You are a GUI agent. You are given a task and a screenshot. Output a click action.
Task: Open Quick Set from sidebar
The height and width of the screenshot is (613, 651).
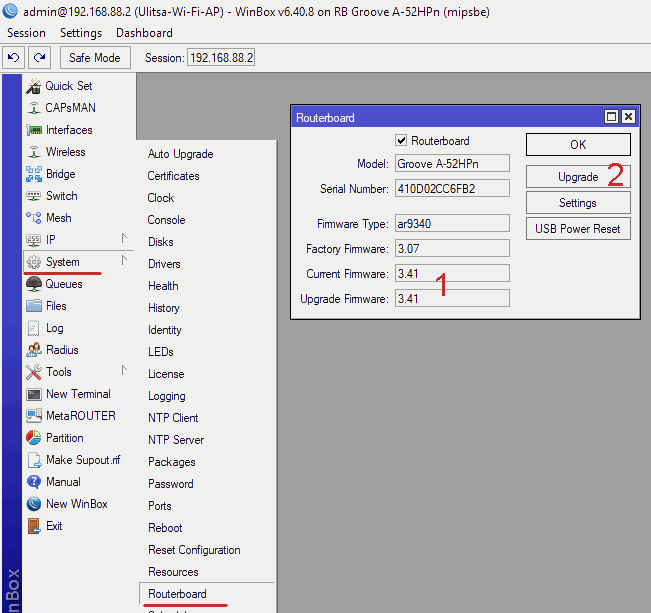(x=68, y=86)
